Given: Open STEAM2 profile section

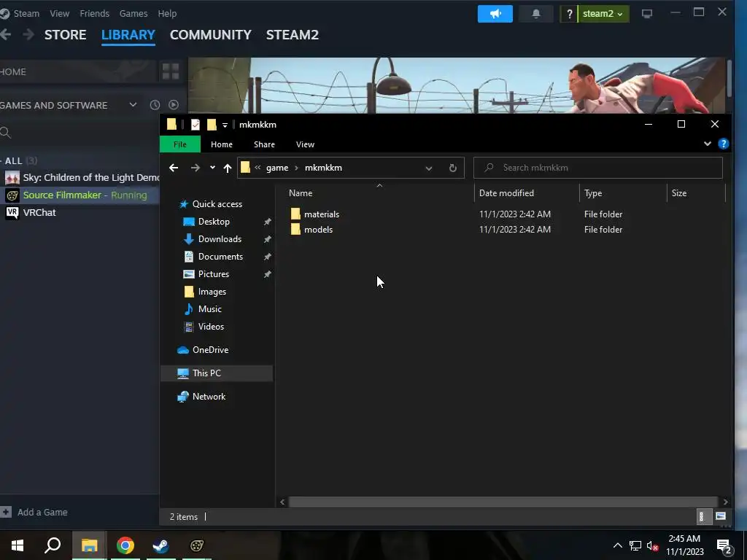Looking at the screenshot, I should (293, 35).
